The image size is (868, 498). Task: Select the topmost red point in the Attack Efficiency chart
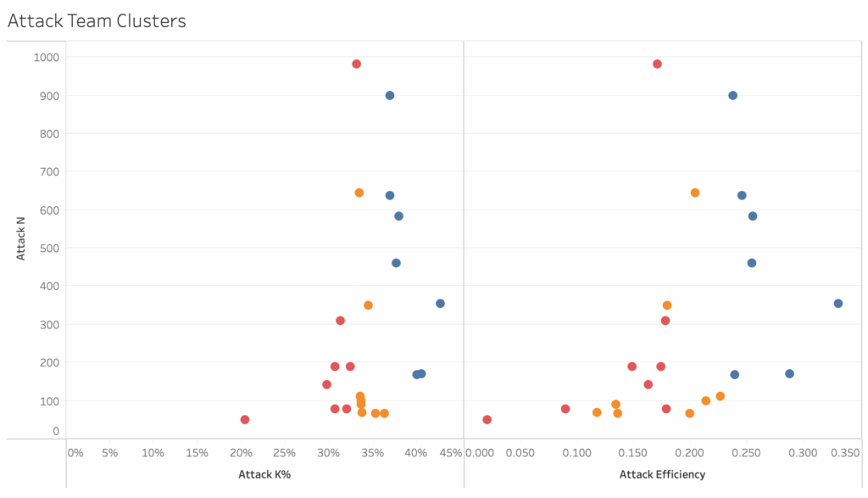[x=657, y=64]
